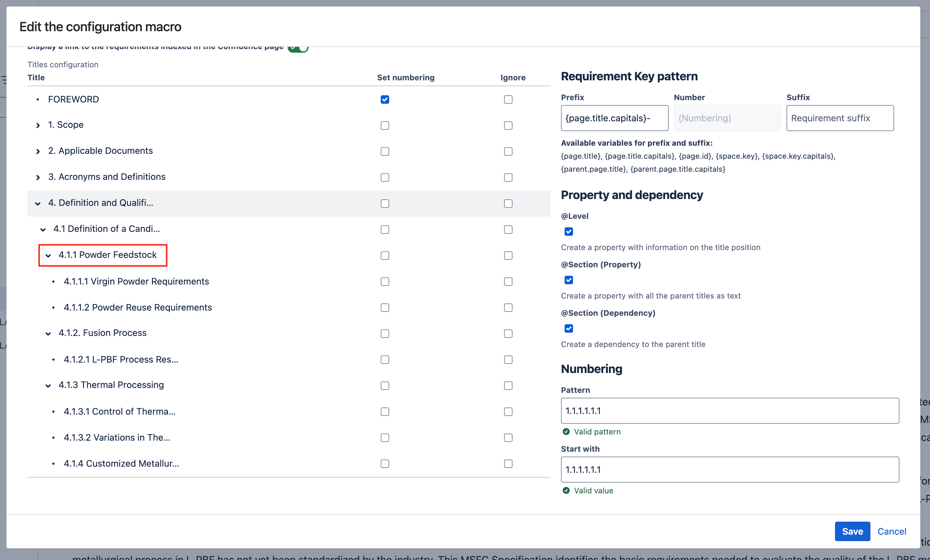Uncheck the @Level property checkbox

tap(568, 231)
